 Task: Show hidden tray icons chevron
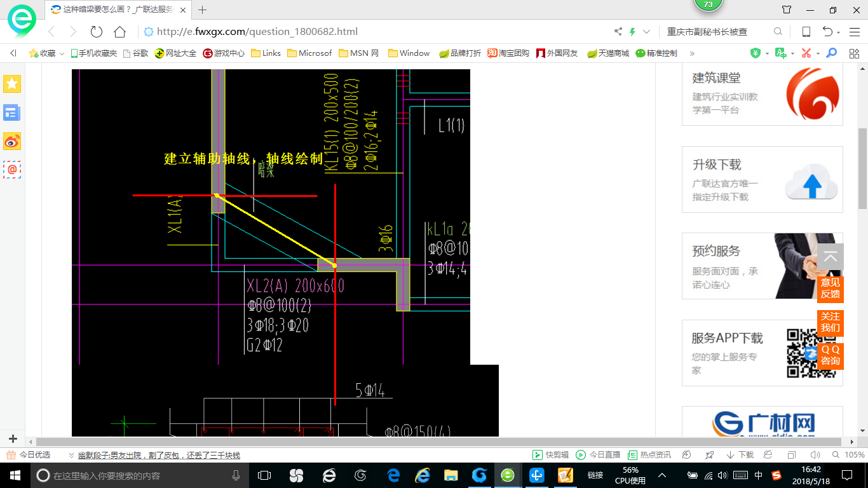pyautogui.click(x=661, y=475)
